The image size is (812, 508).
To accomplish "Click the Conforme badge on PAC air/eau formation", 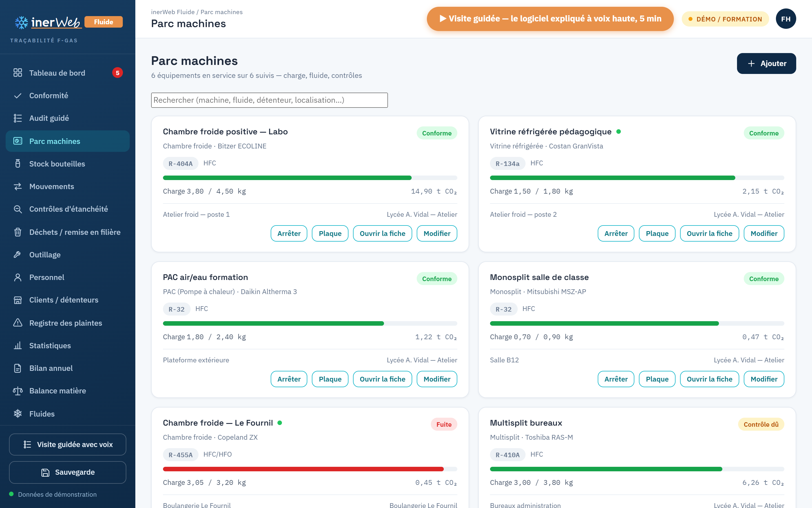I will [x=437, y=279].
